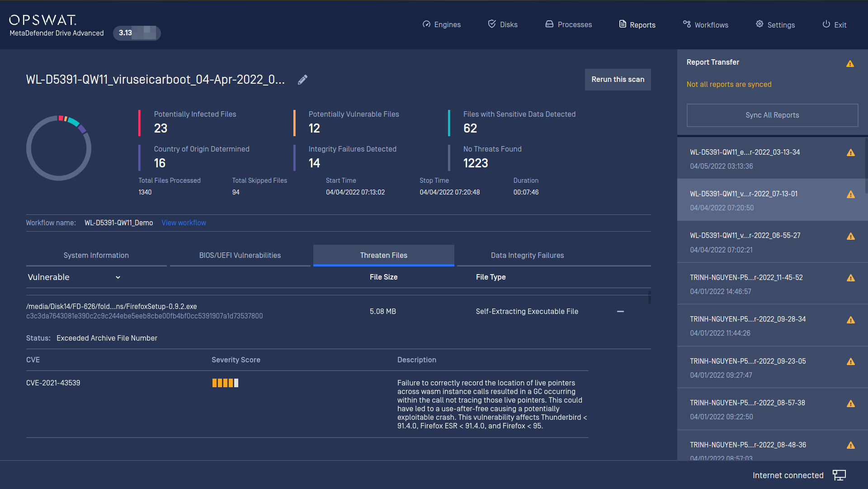Open the View workflow link
The width and height of the screenshot is (868, 489).
tap(184, 223)
